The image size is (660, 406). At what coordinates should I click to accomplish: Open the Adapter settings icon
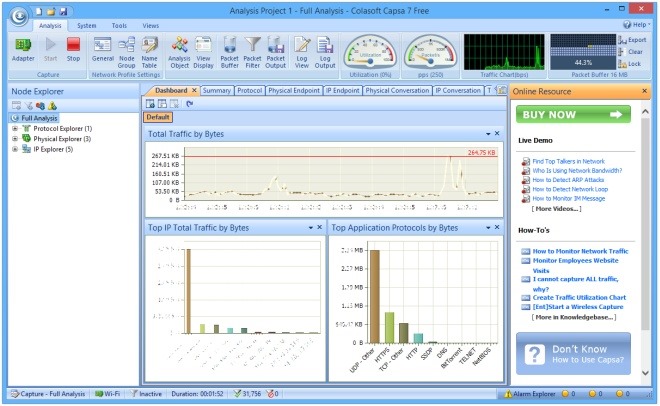pyautogui.click(x=23, y=50)
